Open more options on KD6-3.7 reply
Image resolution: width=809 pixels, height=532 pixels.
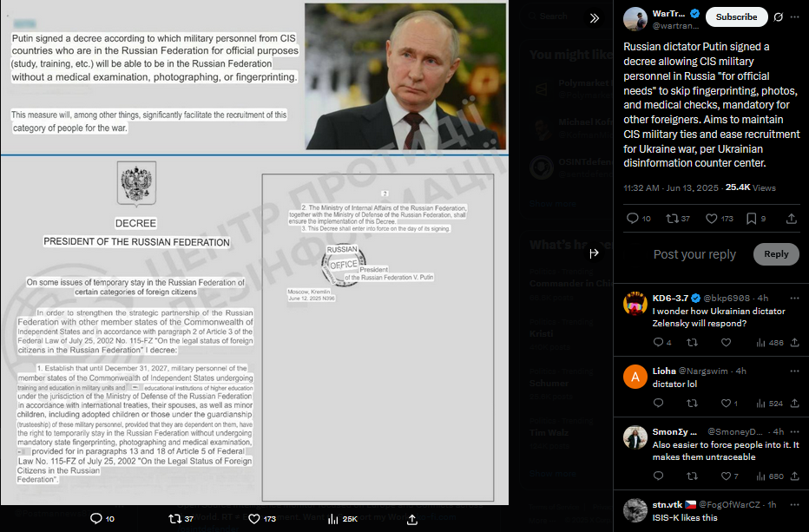[794, 299]
